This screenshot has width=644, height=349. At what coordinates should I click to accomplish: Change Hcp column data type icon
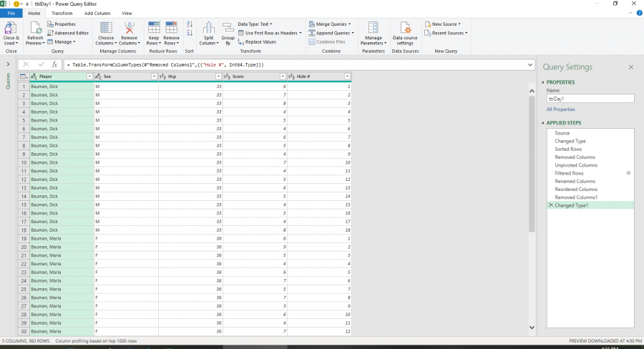pyautogui.click(x=162, y=77)
